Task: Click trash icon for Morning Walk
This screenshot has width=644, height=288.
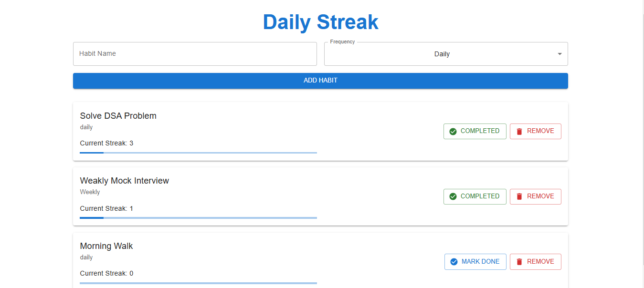Action: point(519,262)
